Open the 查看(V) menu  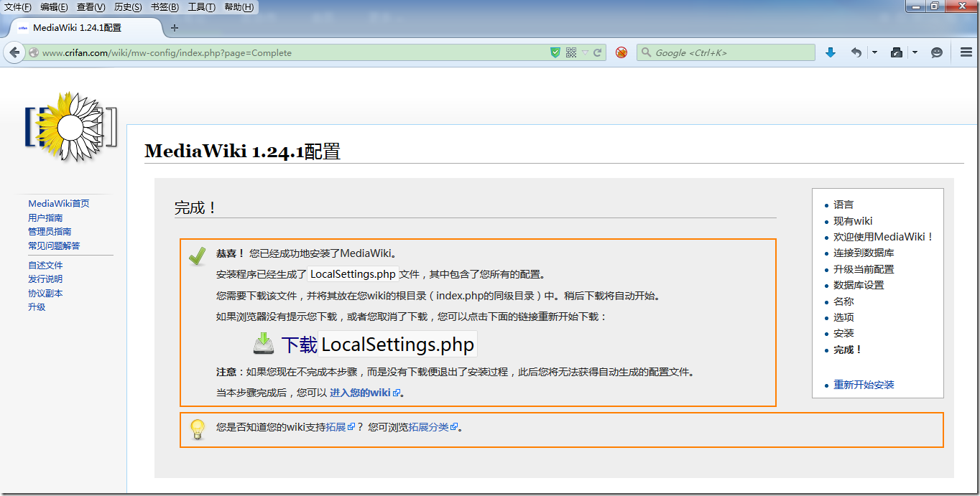click(91, 7)
